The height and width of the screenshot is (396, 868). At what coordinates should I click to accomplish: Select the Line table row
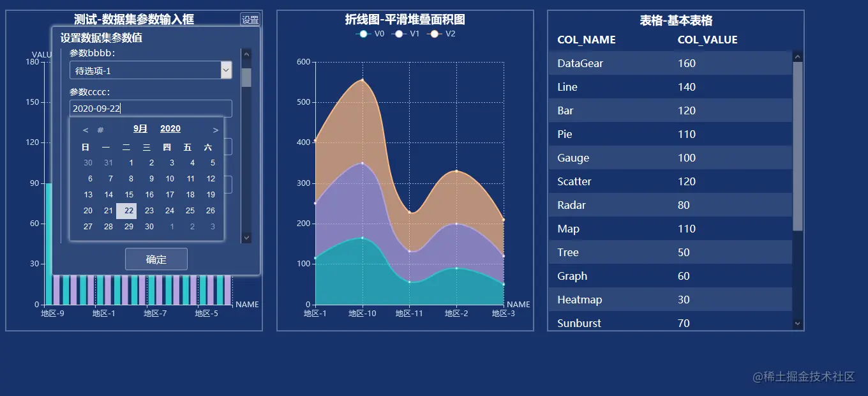pyautogui.click(x=670, y=87)
